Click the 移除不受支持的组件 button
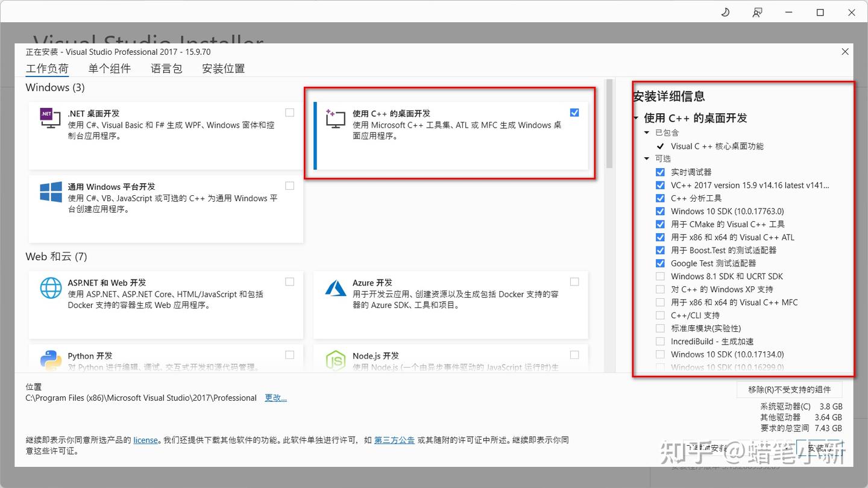The width and height of the screenshot is (868, 488). click(x=790, y=389)
